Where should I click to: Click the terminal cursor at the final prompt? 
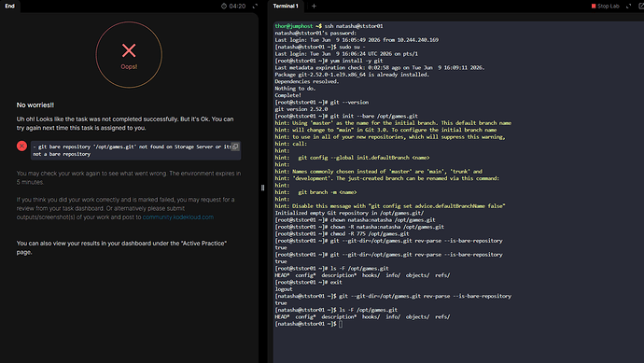click(x=341, y=324)
